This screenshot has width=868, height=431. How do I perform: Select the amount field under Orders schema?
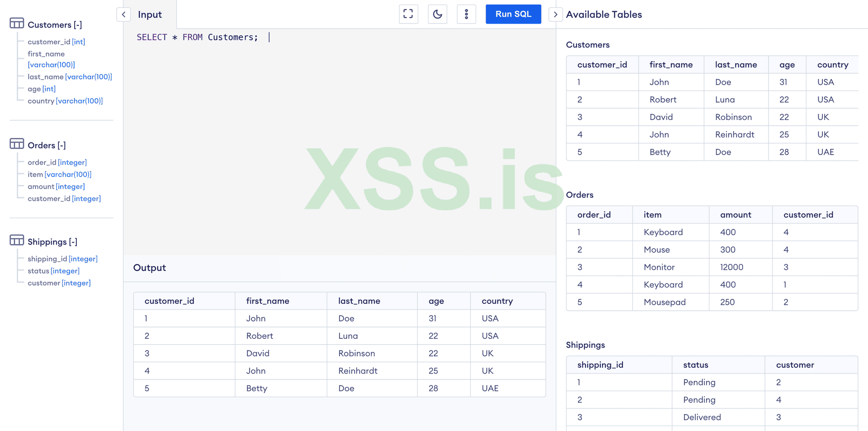[41, 186]
